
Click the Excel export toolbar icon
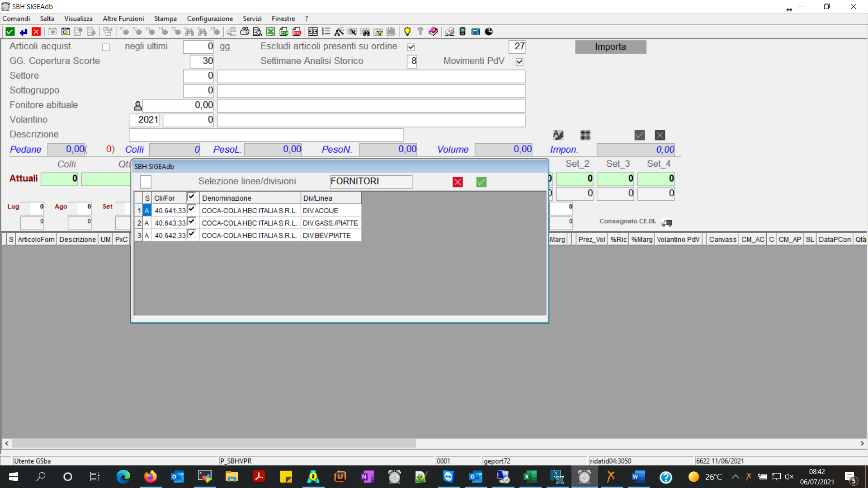click(x=270, y=32)
